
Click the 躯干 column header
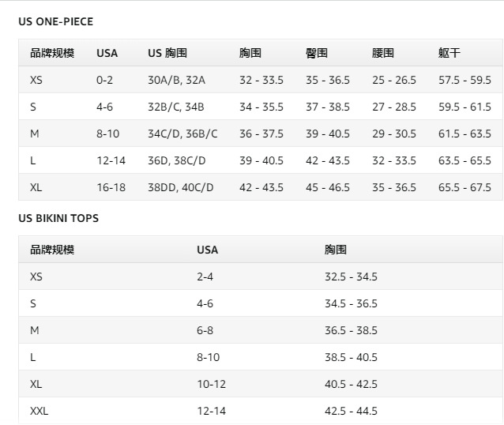point(449,54)
